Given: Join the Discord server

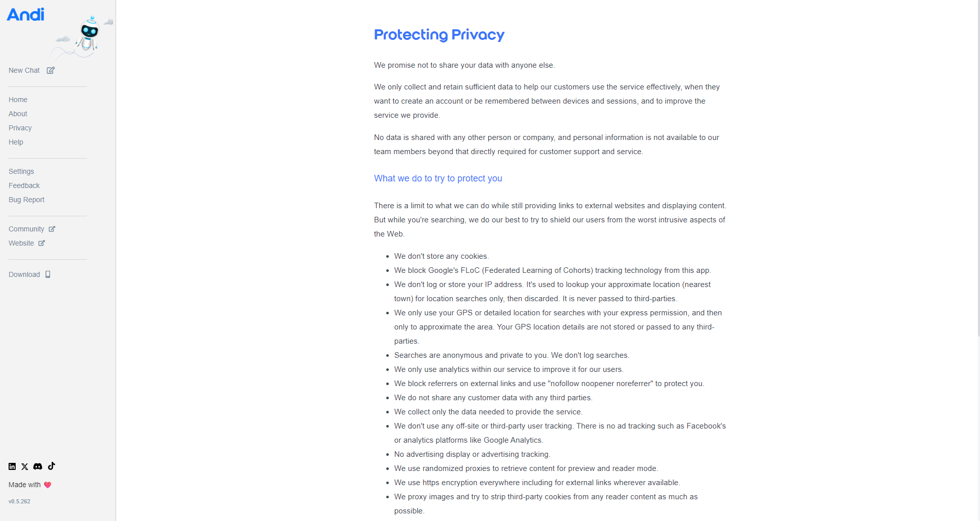Looking at the screenshot, I should (38, 466).
